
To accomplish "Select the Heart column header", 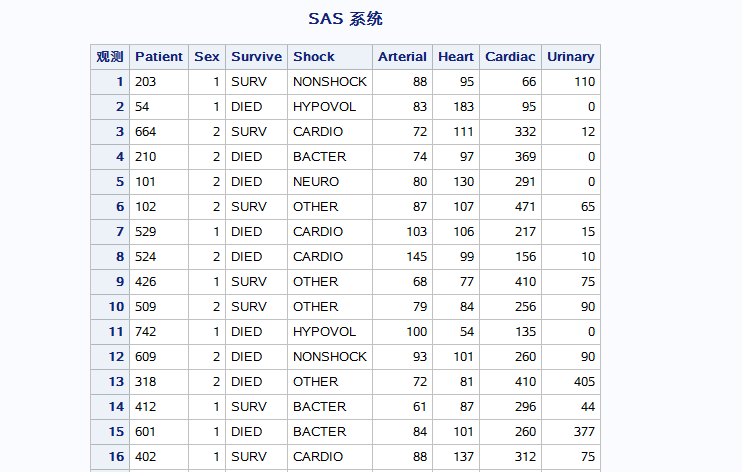I will [x=456, y=57].
